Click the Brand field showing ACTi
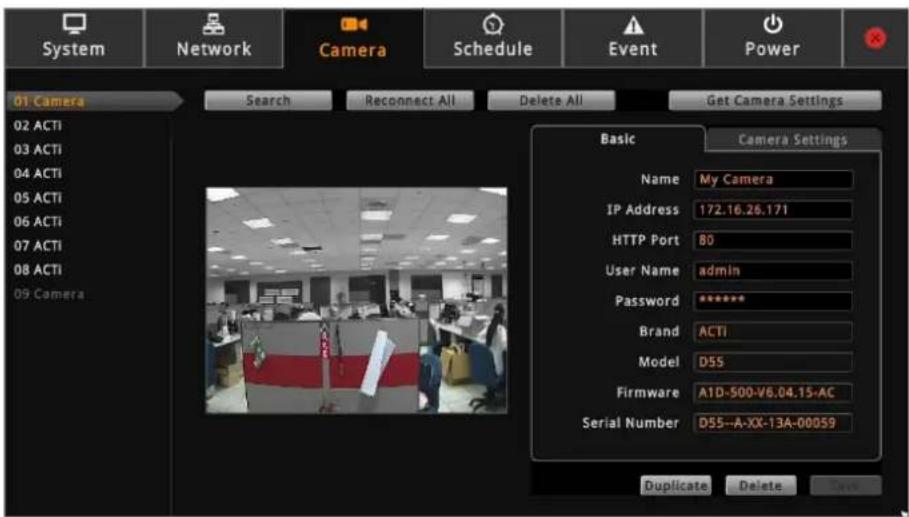The image size is (909, 517). point(773,332)
